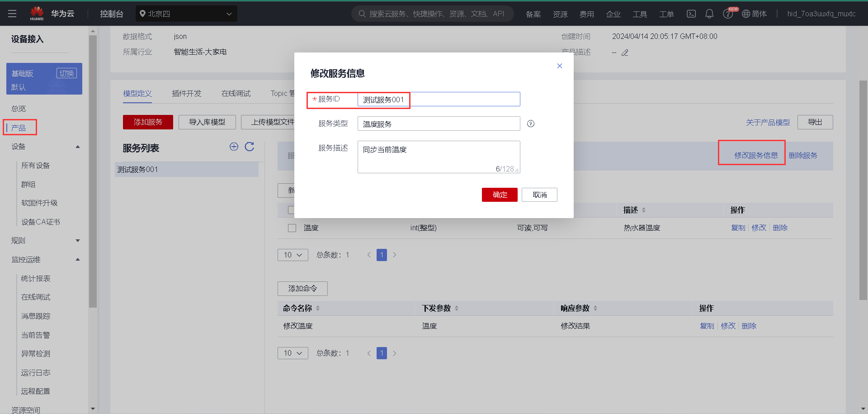Open 所有设备 in the sidebar
The image size is (868, 414).
(36, 166)
